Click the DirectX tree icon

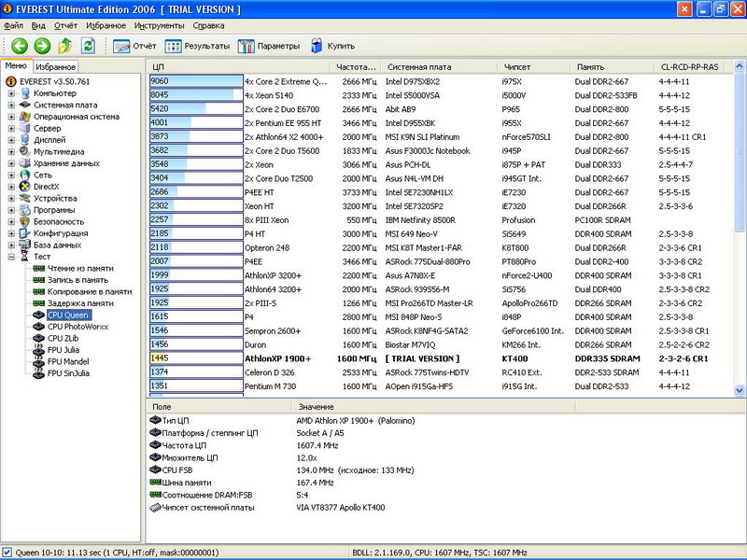(x=25, y=187)
